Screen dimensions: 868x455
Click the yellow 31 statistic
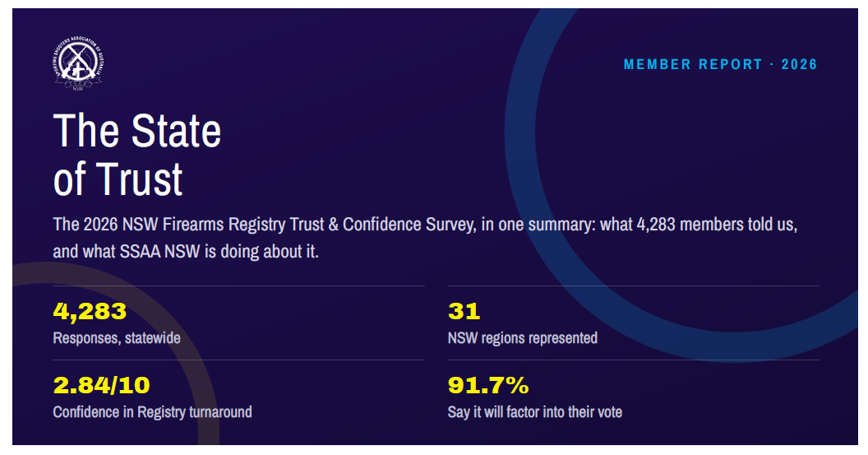coord(464,312)
